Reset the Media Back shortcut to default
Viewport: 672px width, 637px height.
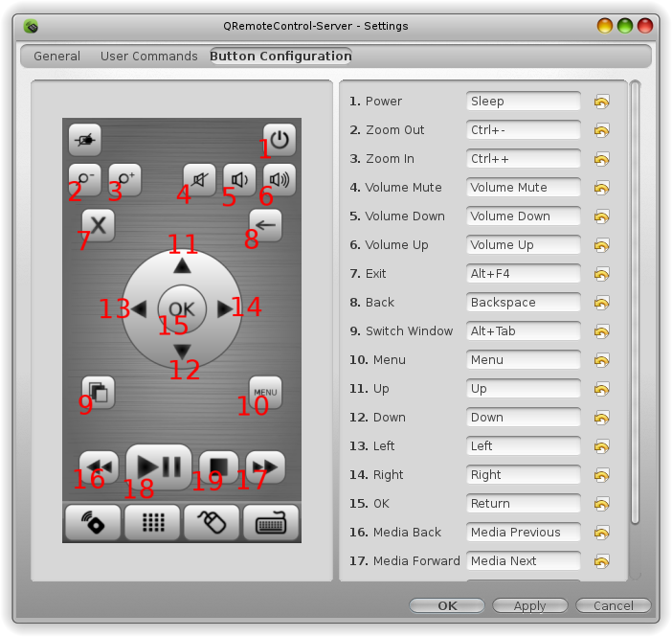point(602,533)
